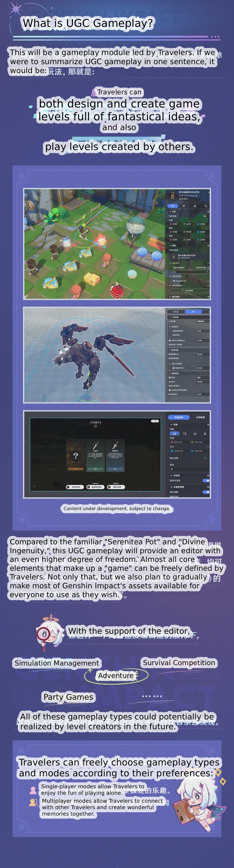234x868 pixels.
Task: Click the anchor point crosshair grid
Action: click(x=205, y=458)
